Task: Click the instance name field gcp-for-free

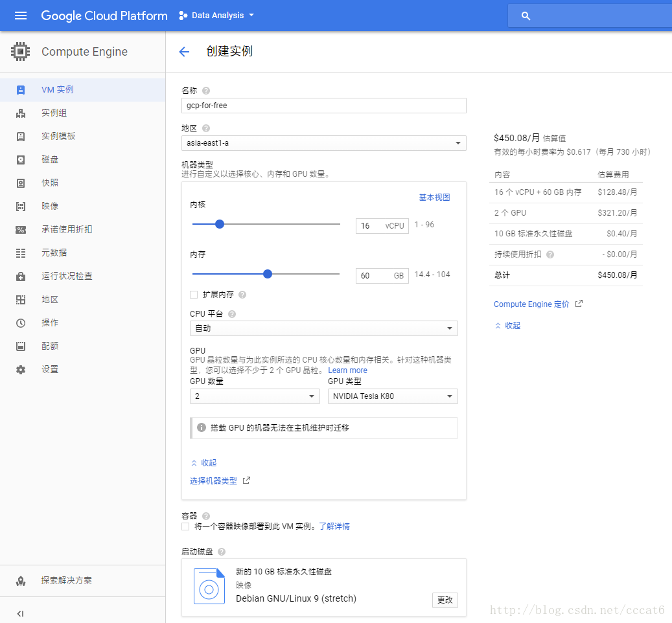Action: (323, 106)
